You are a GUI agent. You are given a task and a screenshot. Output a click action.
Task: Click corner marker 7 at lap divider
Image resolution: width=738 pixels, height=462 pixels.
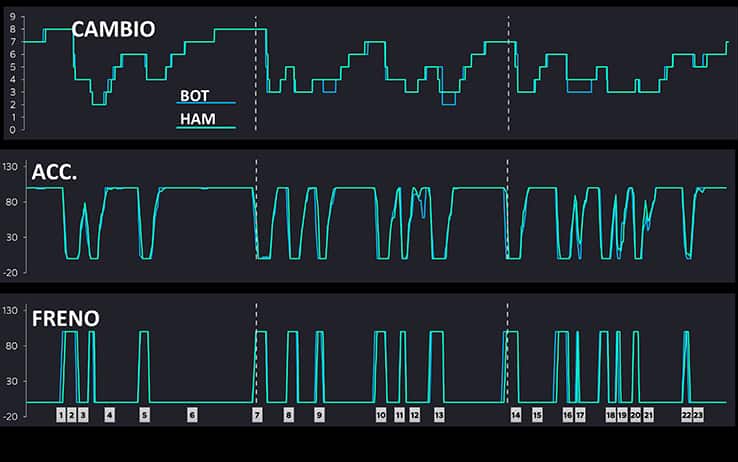(x=257, y=414)
